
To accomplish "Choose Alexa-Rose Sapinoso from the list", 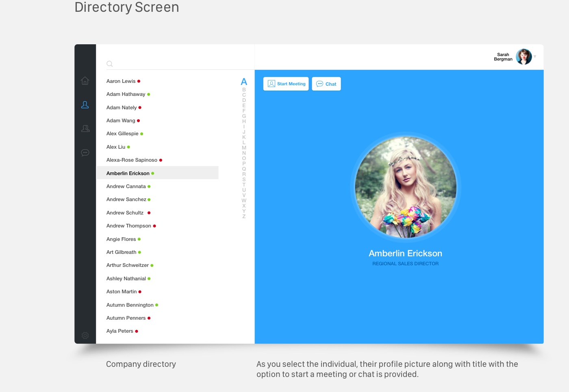I will 132,160.
